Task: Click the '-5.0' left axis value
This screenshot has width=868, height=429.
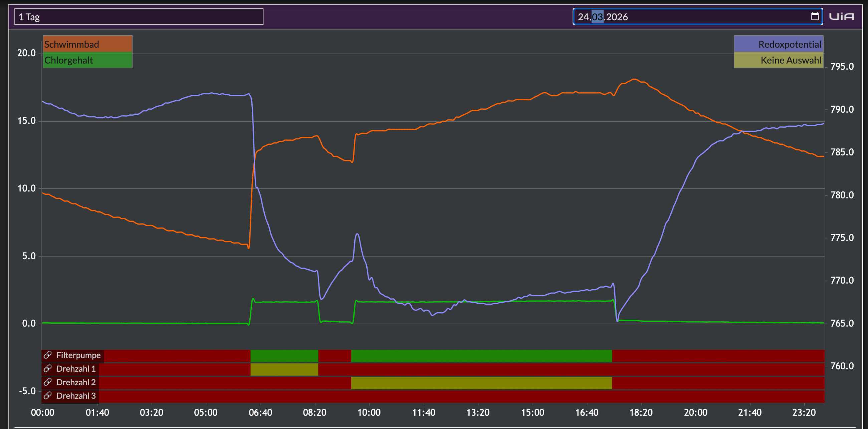Action: (27, 391)
